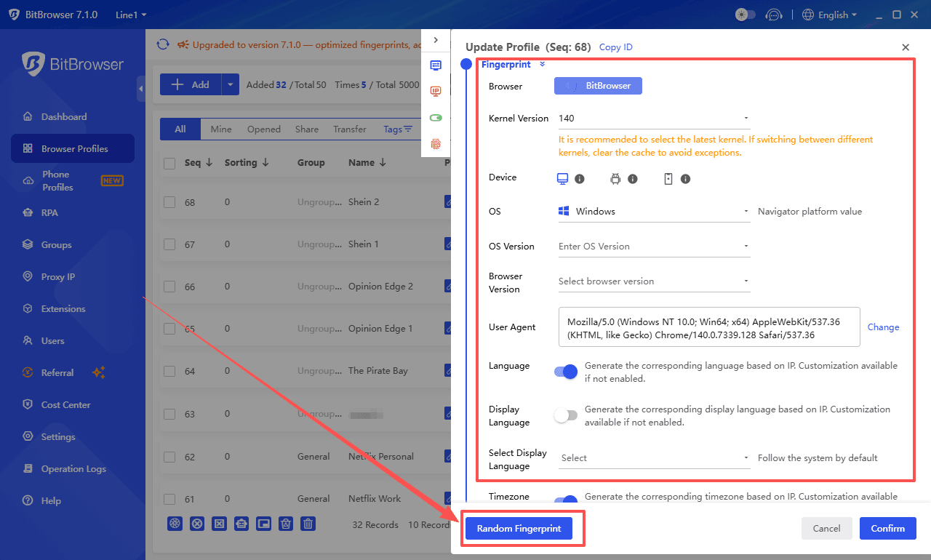931x560 pixels.
Task: Collapse the sidebar with the left arrow handle
Action: (140, 89)
